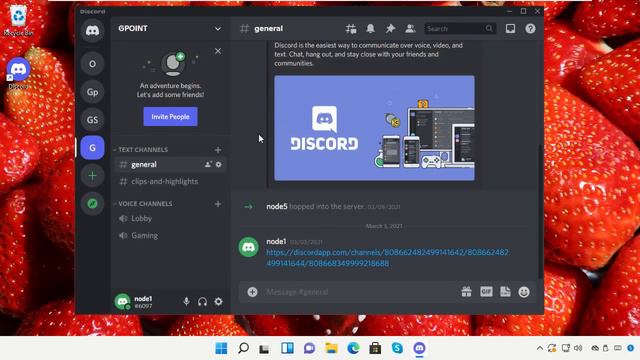This screenshot has width=640, height=360.
Task: Click the Discord promo image
Action: (x=374, y=128)
